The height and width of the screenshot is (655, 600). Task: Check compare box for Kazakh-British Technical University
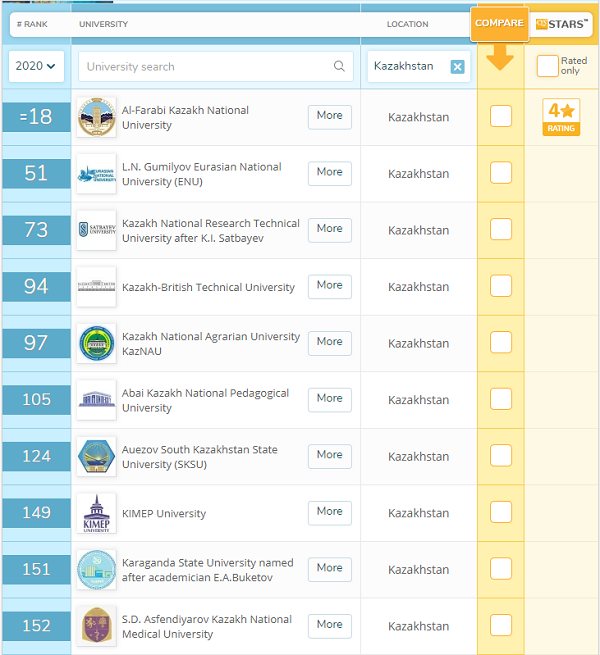click(501, 286)
